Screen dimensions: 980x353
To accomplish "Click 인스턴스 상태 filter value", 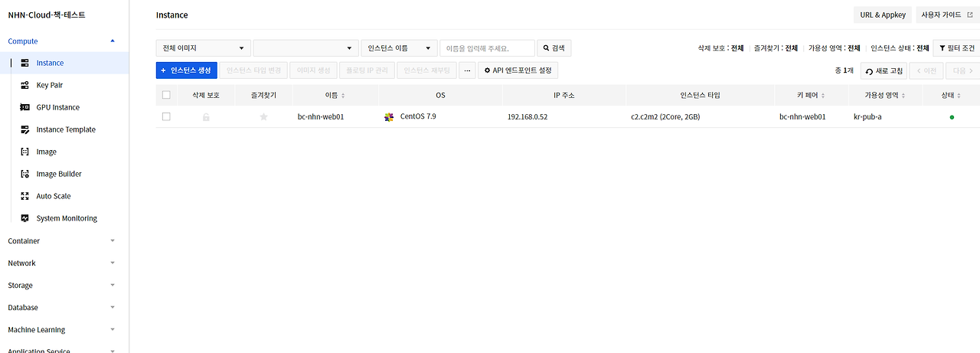I will 923,48.
